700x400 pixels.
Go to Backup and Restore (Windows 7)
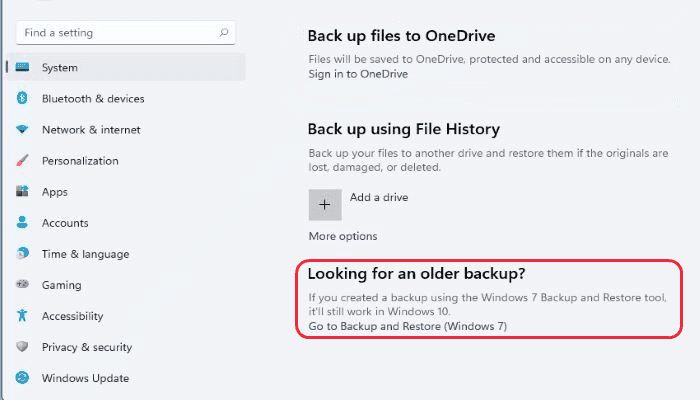tap(409, 326)
